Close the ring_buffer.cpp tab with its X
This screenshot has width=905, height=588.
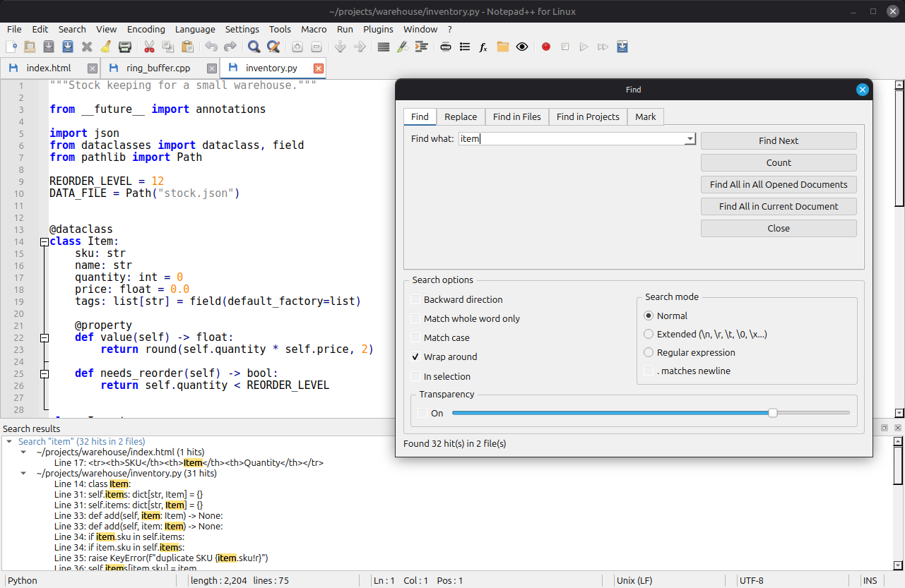tap(212, 68)
